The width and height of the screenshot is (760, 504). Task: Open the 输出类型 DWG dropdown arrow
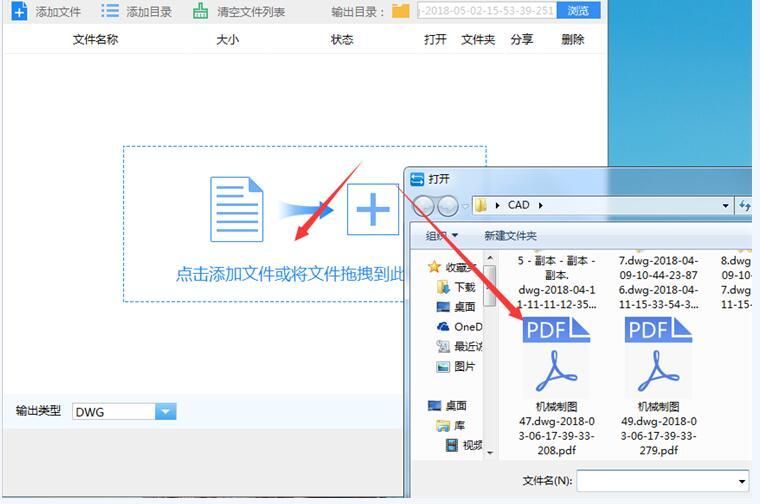tap(165, 412)
